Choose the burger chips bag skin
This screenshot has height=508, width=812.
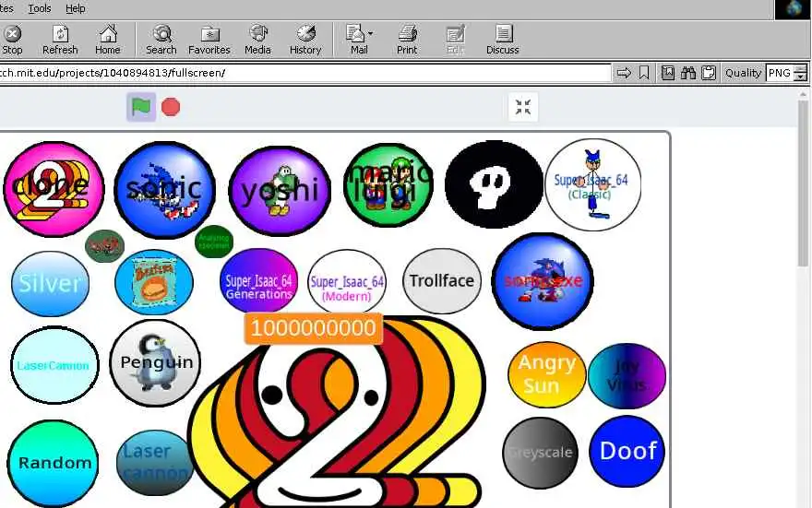154,282
